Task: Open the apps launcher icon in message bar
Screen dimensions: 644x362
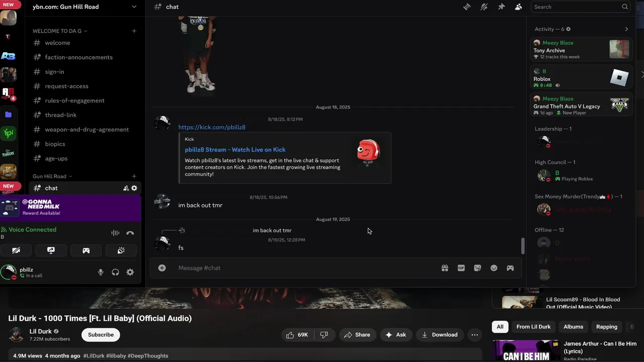Action: pos(510,268)
